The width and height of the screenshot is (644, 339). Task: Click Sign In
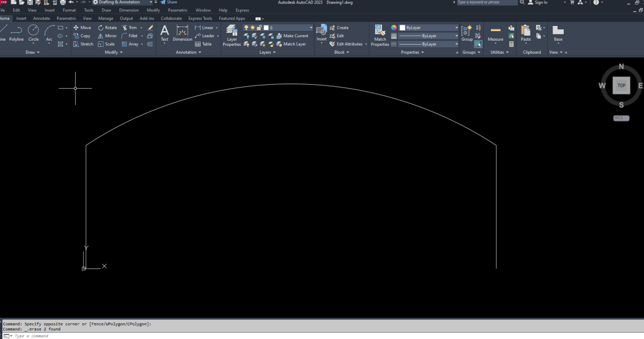pyautogui.click(x=538, y=2)
